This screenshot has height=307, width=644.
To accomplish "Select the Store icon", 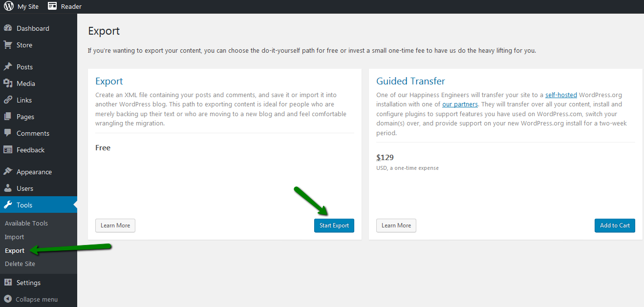I will (x=9, y=44).
